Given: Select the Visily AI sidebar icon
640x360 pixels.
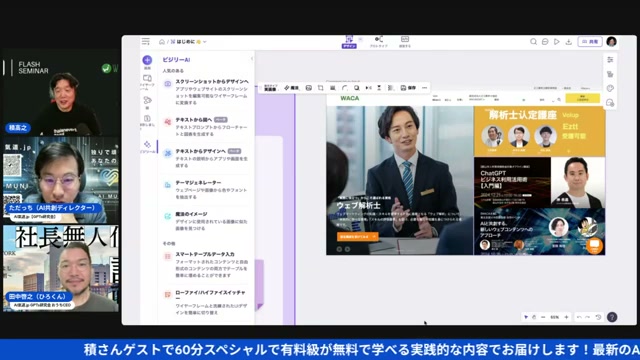Looking at the screenshot, I should tap(147, 144).
